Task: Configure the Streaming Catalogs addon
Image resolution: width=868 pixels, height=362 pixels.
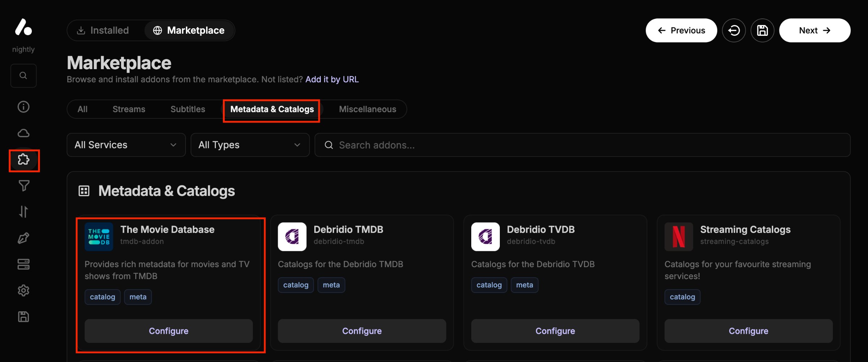Action: (749, 331)
